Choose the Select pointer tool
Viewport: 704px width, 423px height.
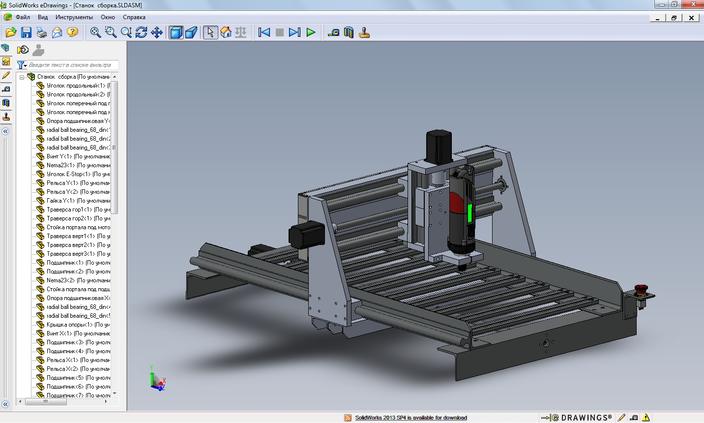tap(210, 32)
